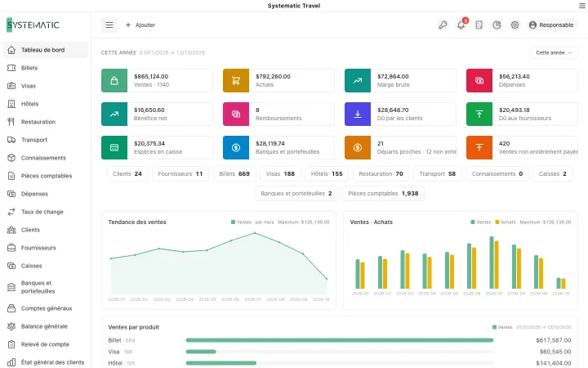Image resolution: width=588 pixels, height=368 pixels.
Task: Open Caisses in sidebar
Action: tap(46, 266)
